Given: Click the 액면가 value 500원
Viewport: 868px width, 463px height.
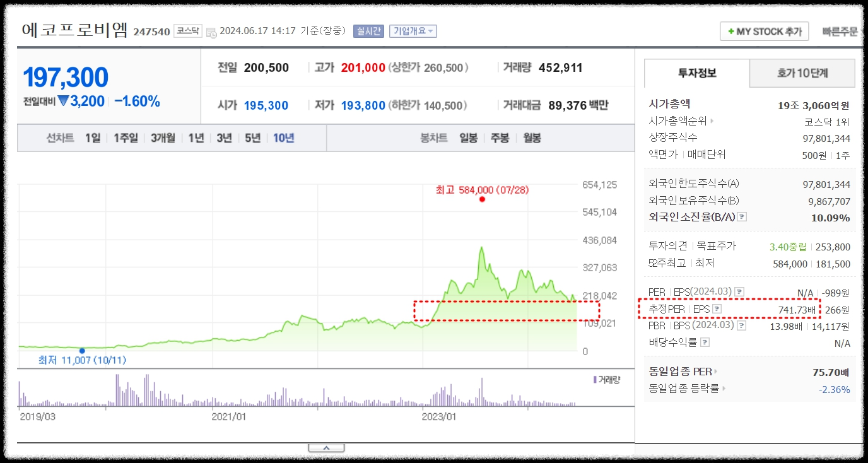Looking at the screenshot, I should pos(813,155).
